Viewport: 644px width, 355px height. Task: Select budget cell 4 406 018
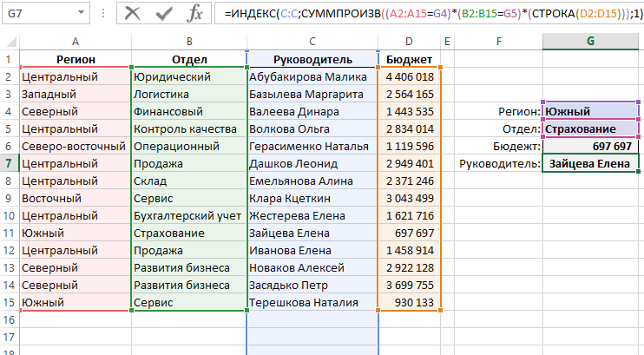point(409,77)
